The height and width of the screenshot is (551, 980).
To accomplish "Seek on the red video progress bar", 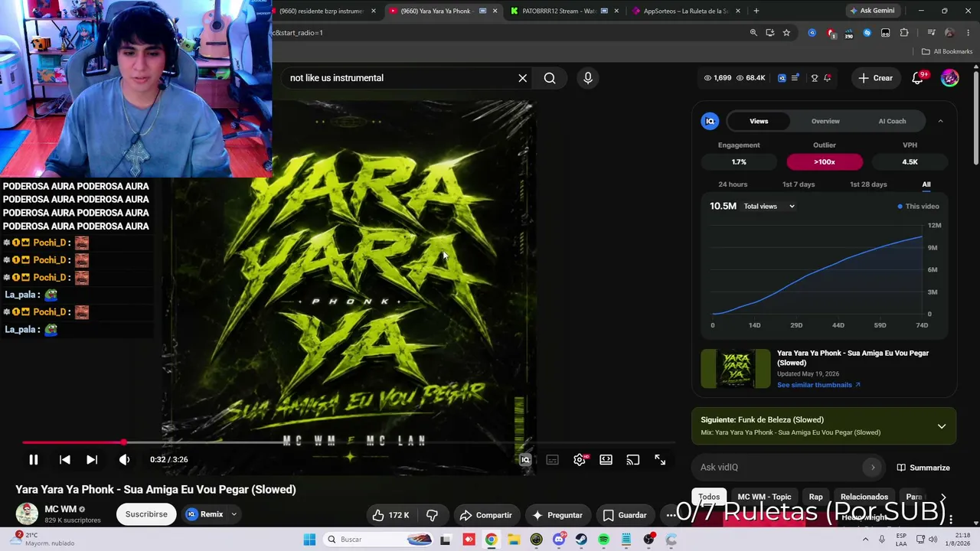I will pyautogui.click(x=348, y=442).
